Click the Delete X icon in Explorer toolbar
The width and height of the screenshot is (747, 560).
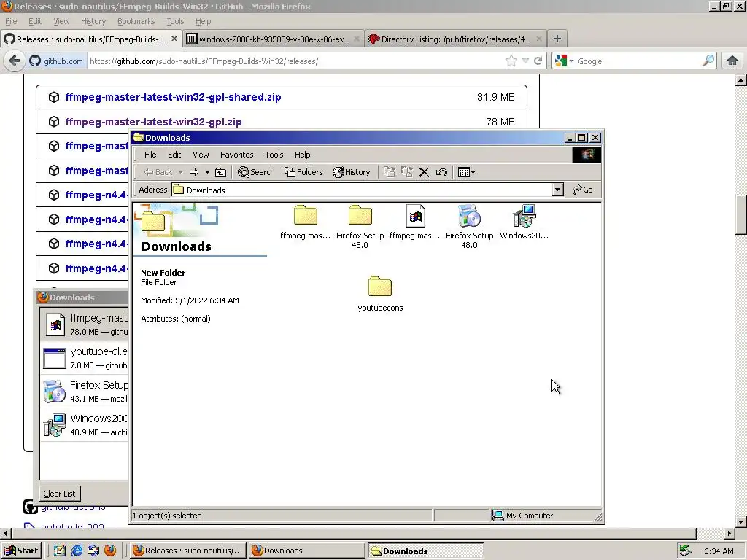click(x=424, y=172)
